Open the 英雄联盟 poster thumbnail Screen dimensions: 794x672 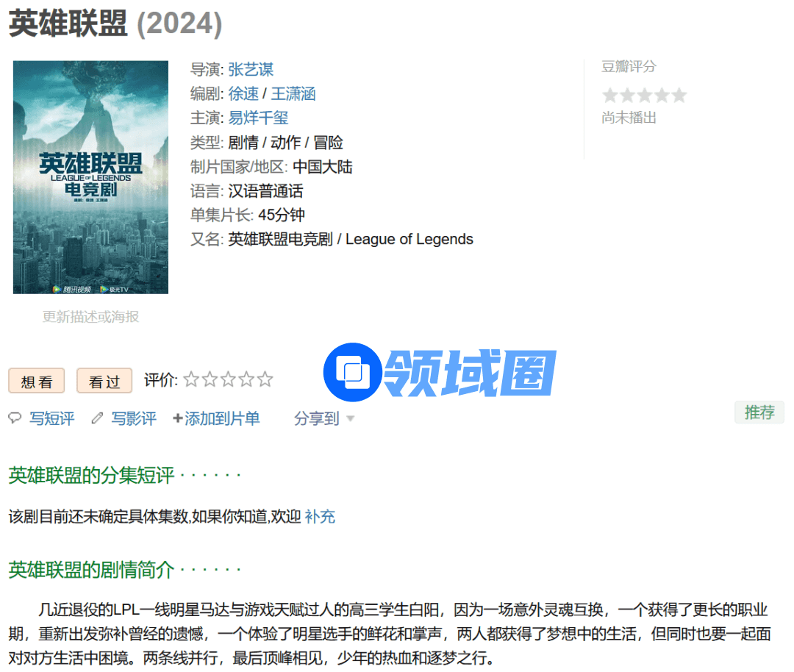pos(90,177)
